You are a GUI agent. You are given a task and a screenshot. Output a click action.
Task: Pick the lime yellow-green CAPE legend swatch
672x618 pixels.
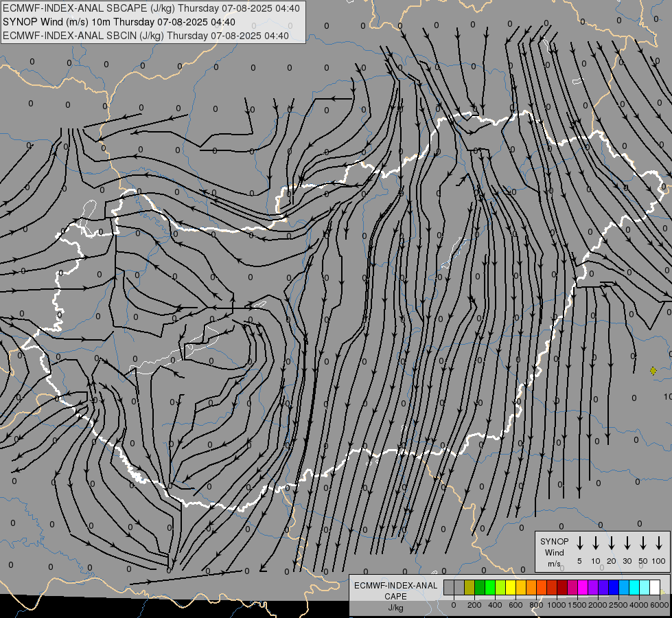point(500,587)
